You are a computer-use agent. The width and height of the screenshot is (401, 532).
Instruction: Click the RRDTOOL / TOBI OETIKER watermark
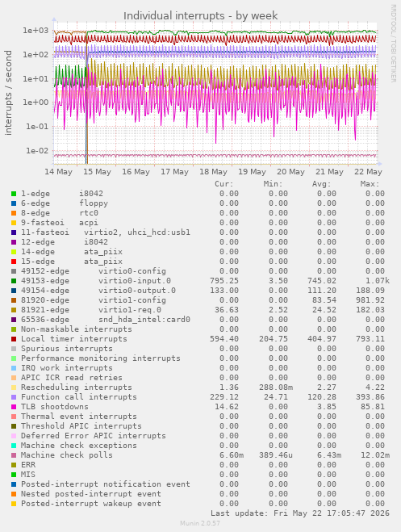point(393,43)
